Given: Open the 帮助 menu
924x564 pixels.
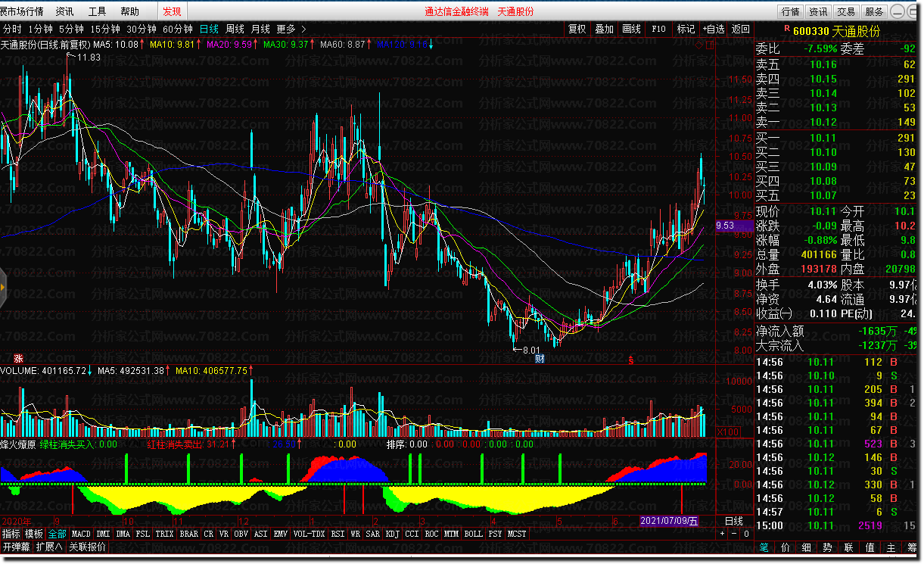Looking at the screenshot, I should (129, 11).
